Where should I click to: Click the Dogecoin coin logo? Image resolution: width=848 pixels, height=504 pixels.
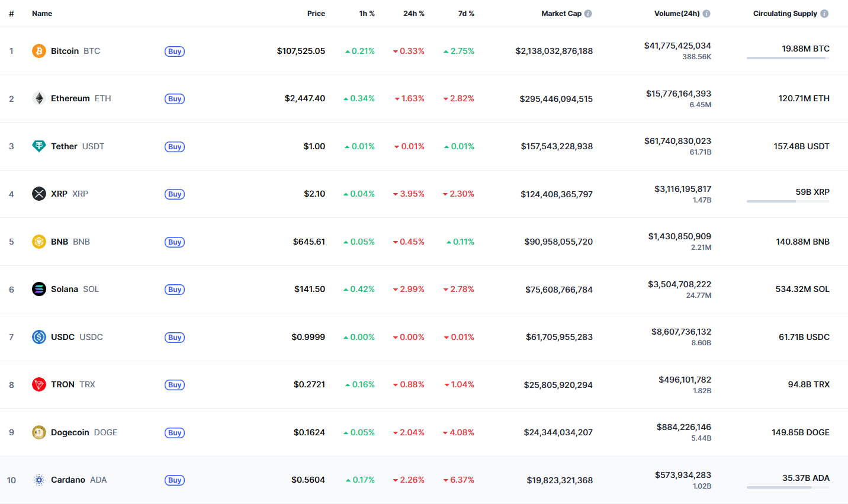[39, 432]
